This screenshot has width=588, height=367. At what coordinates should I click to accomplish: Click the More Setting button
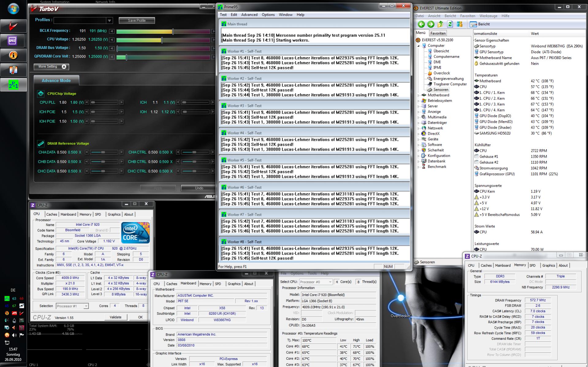point(51,67)
